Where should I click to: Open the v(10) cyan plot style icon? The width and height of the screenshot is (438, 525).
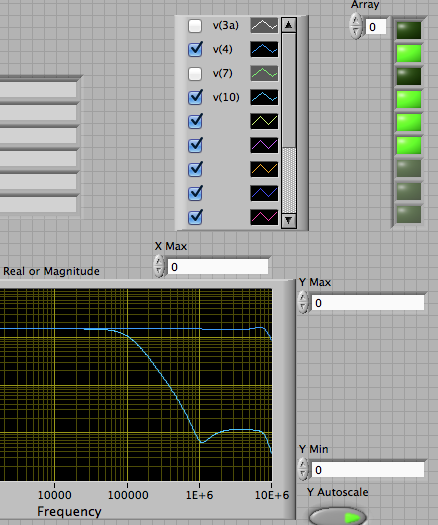click(x=264, y=97)
